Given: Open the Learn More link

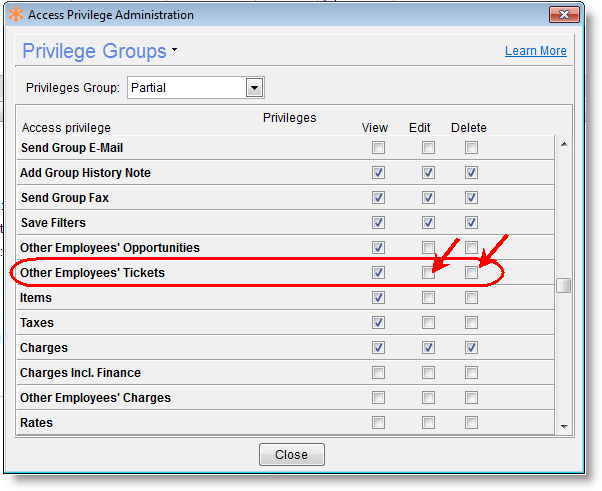Looking at the screenshot, I should click(x=535, y=51).
